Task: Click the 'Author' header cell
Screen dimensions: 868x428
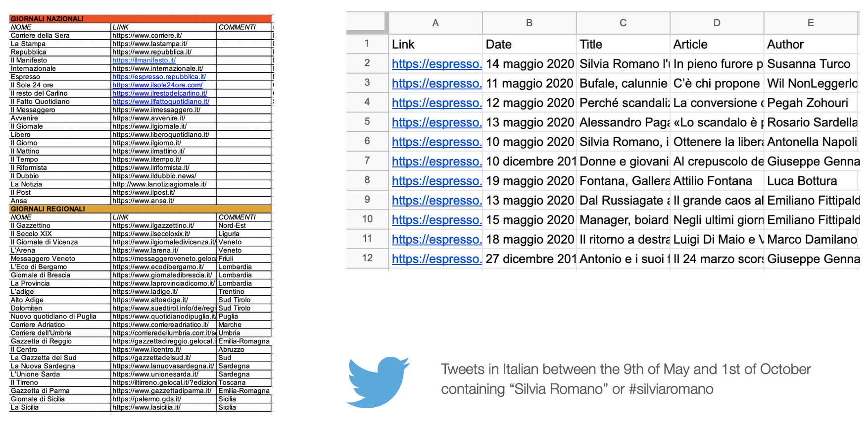Action: click(x=811, y=44)
